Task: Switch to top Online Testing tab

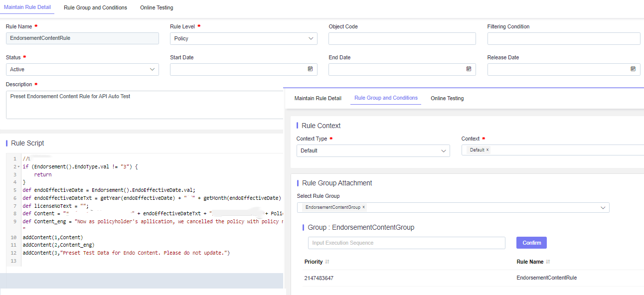Action: coord(157,7)
